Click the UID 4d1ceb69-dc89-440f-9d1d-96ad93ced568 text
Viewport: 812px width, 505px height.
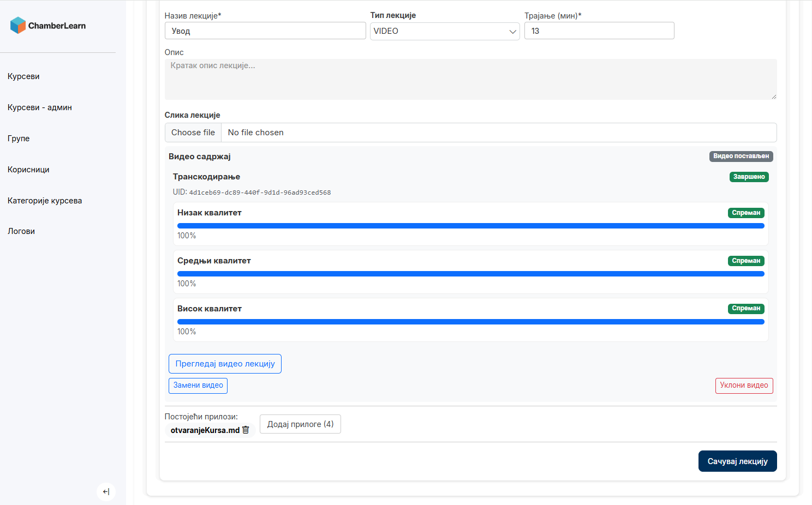(252, 193)
